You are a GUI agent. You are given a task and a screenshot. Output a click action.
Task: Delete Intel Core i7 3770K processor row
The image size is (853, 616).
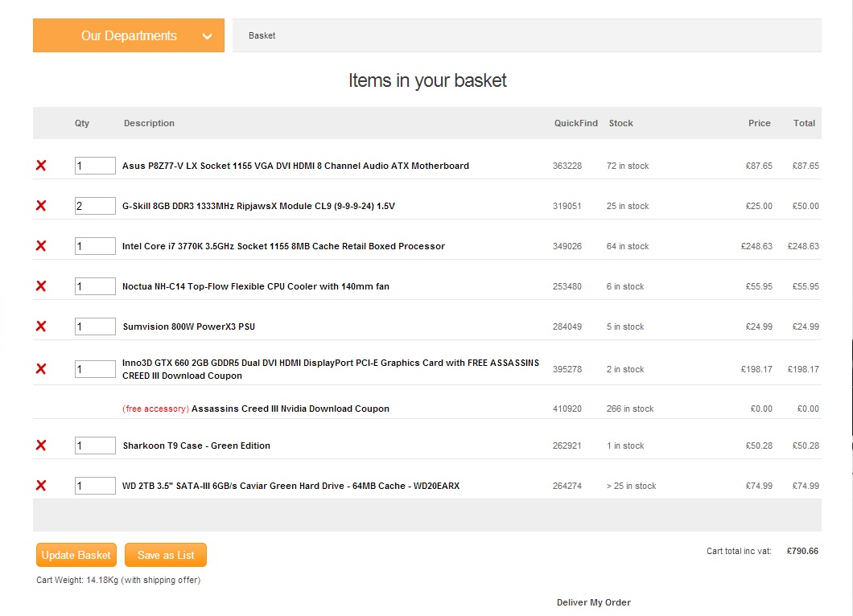41,246
